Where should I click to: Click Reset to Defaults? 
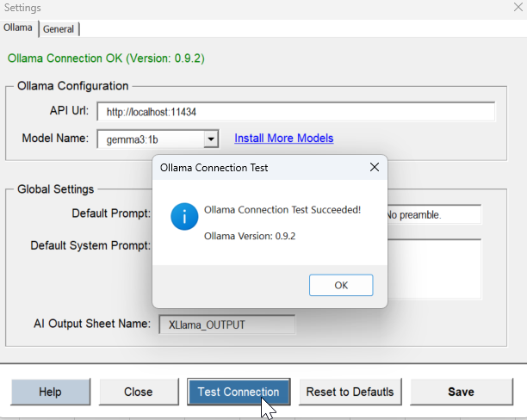pyautogui.click(x=350, y=392)
